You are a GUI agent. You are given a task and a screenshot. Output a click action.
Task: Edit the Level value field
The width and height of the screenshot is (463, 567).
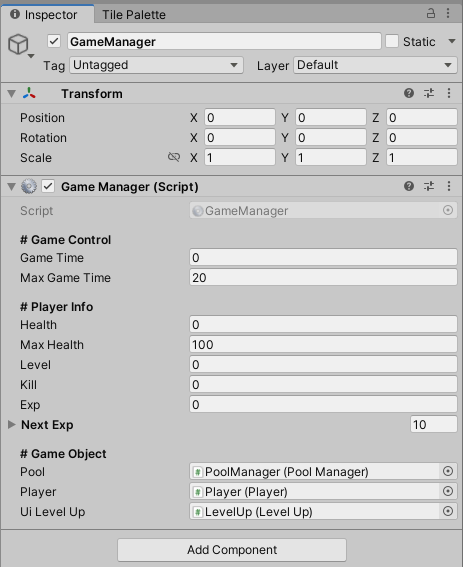tap(323, 364)
